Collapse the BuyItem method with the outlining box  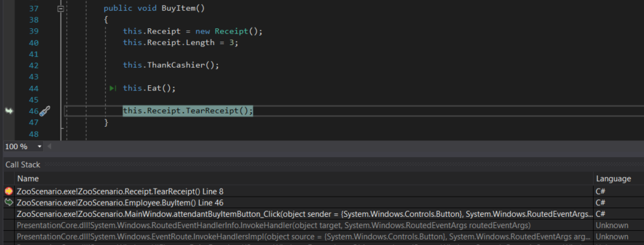click(x=61, y=8)
